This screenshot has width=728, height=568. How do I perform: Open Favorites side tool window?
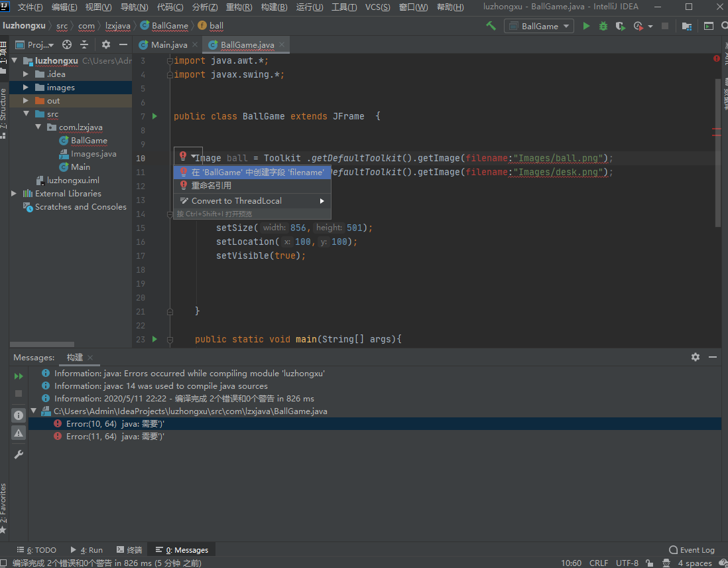[x=3, y=508]
